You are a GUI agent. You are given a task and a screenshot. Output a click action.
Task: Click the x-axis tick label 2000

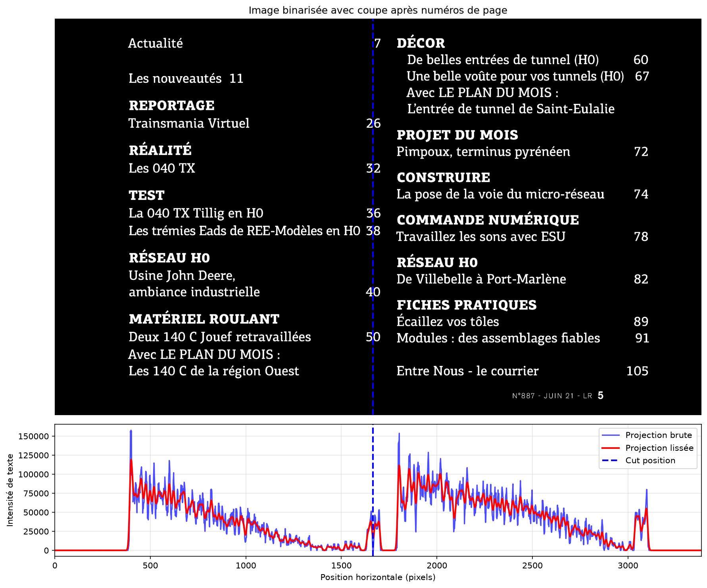[437, 566]
